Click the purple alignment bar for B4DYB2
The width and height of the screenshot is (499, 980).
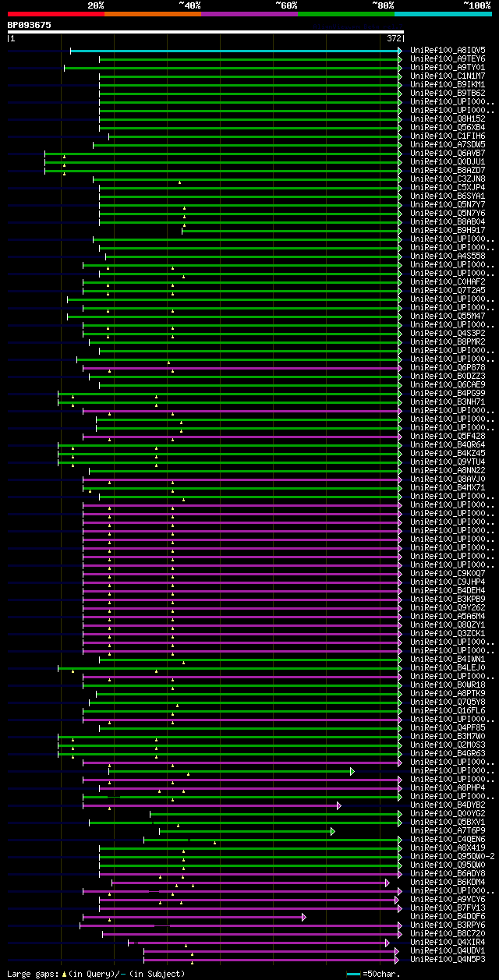(x=211, y=805)
